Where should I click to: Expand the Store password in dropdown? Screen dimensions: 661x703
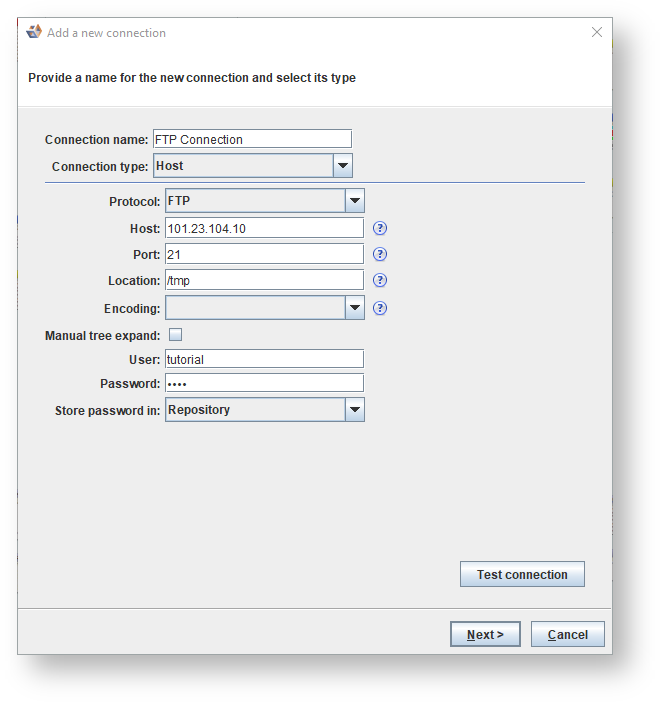click(354, 410)
